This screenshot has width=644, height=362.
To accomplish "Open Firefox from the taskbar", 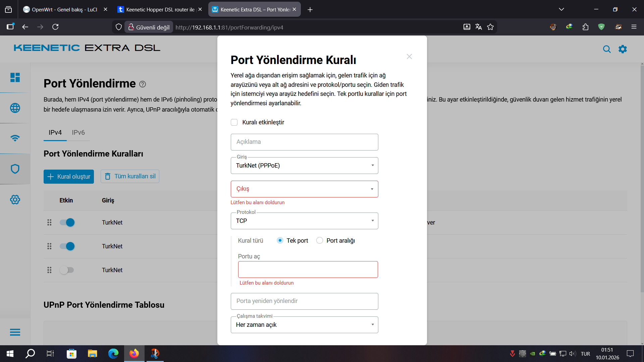I will pyautogui.click(x=134, y=354).
